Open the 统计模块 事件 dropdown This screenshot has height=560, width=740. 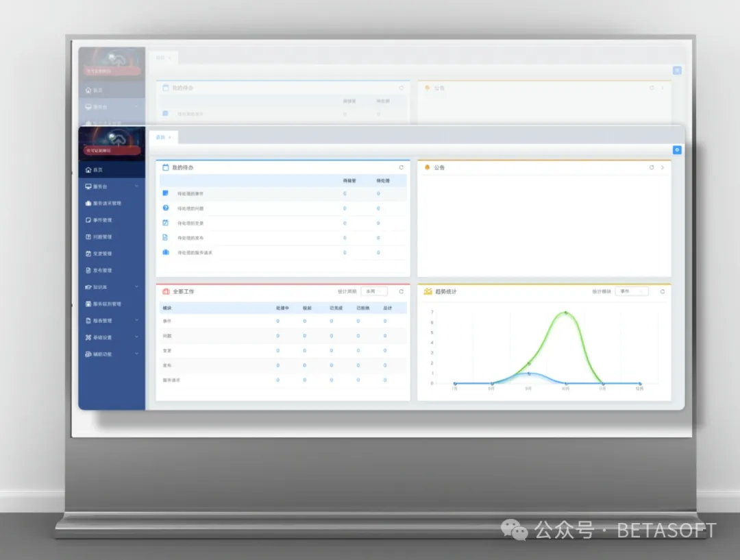[632, 291]
